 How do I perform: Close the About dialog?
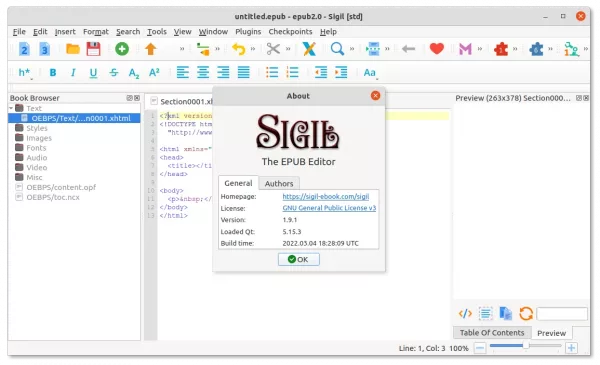(375, 96)
